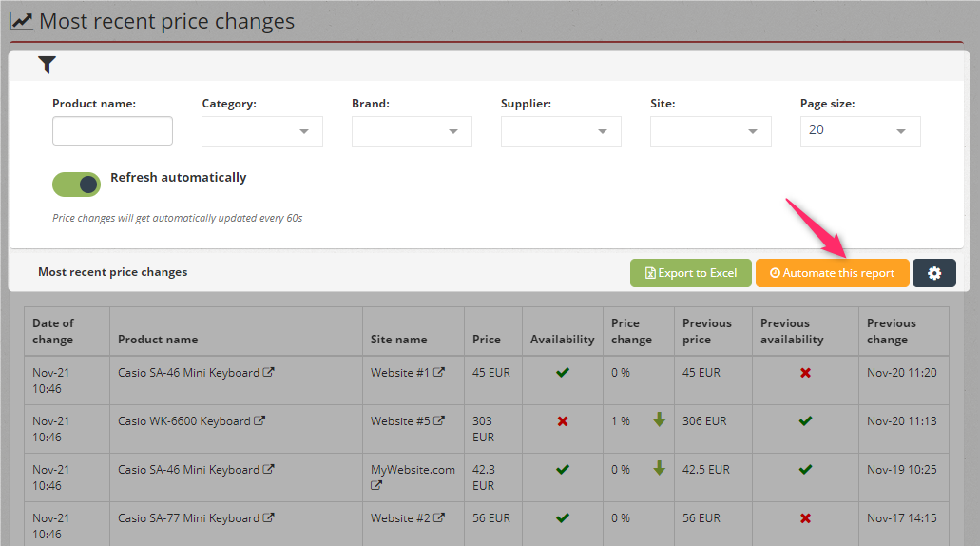
Task: Click the filter funnel icon
Action: point(47,65)
